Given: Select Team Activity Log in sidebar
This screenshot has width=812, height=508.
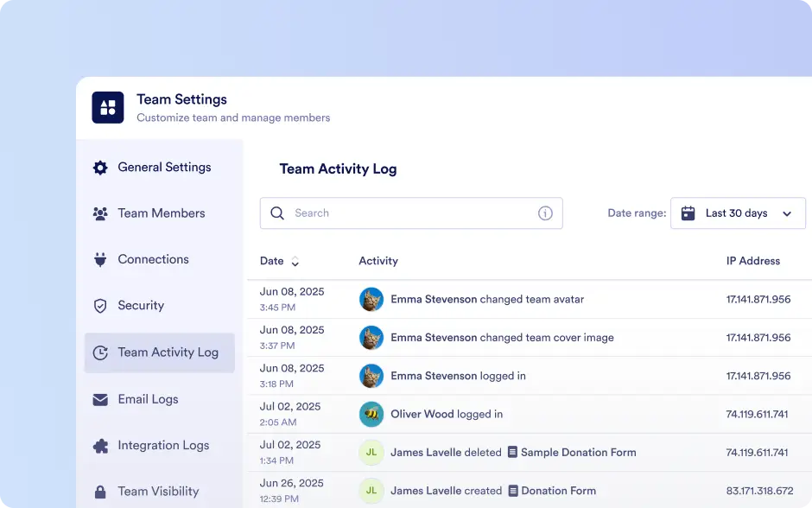Looking at the screenshot, I should [x=160, y=352].
